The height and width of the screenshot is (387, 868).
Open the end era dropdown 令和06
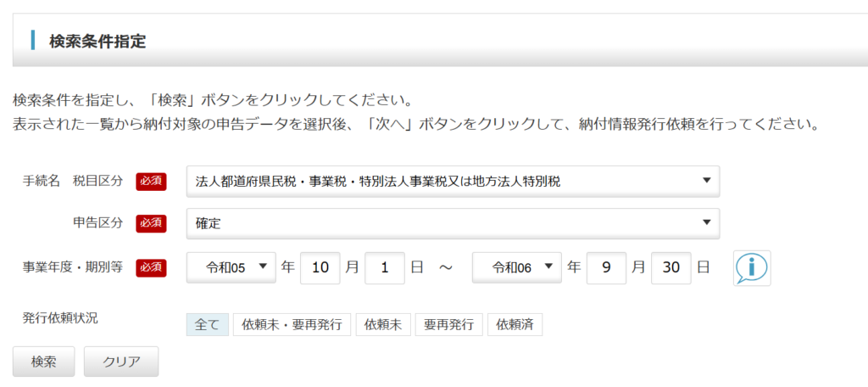[517, 267]
